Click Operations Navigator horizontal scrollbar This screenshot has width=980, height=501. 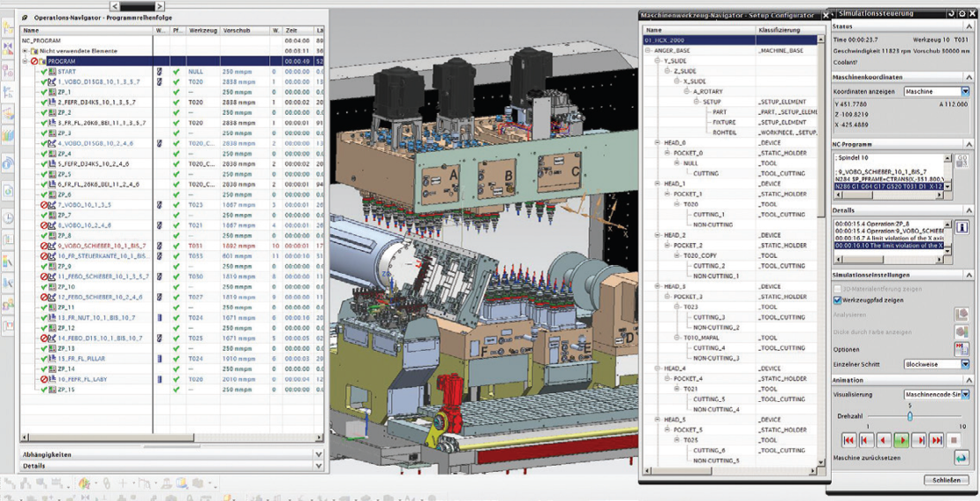[x=172, y=437]
